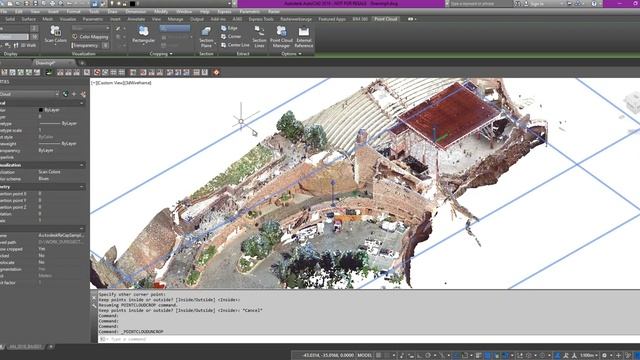Open the Help icon in title bar
This screenshot has width=640, height=360.
(594, 4)
